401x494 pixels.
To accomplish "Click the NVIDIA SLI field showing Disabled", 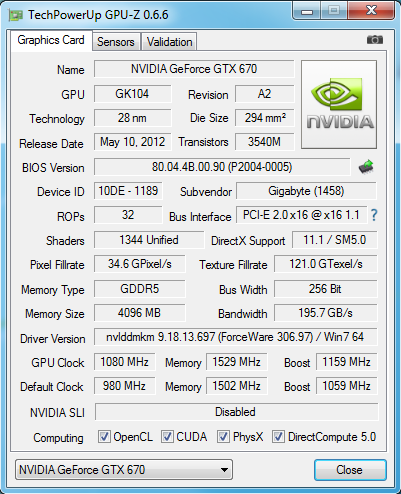I will [x=237, y=412].
